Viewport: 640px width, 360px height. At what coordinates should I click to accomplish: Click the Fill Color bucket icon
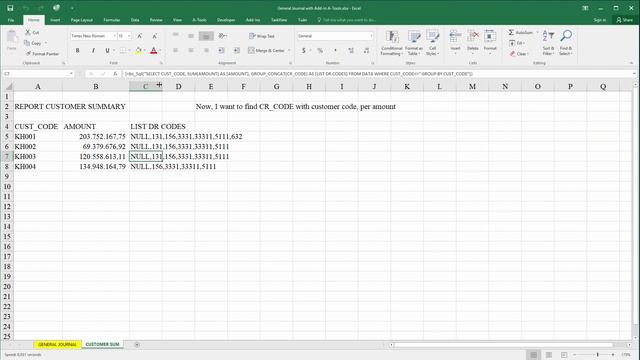tap(138, 51)
